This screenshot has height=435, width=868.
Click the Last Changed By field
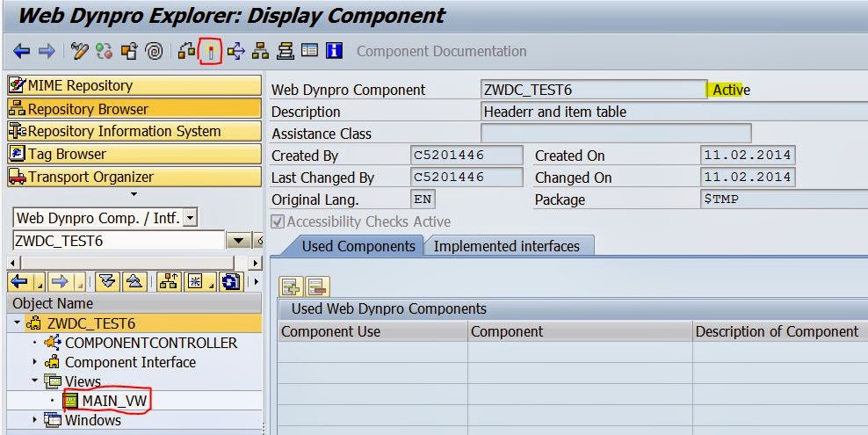coord(467,178)
